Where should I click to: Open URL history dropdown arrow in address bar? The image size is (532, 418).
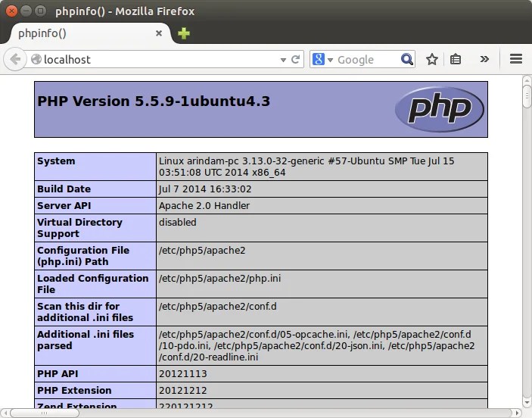283,60
